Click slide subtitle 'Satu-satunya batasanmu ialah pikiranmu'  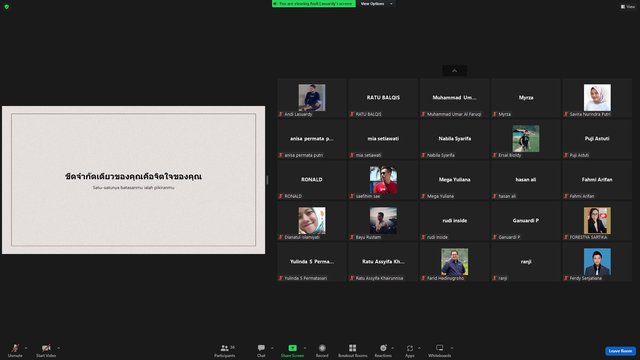[x=133, y=188]
